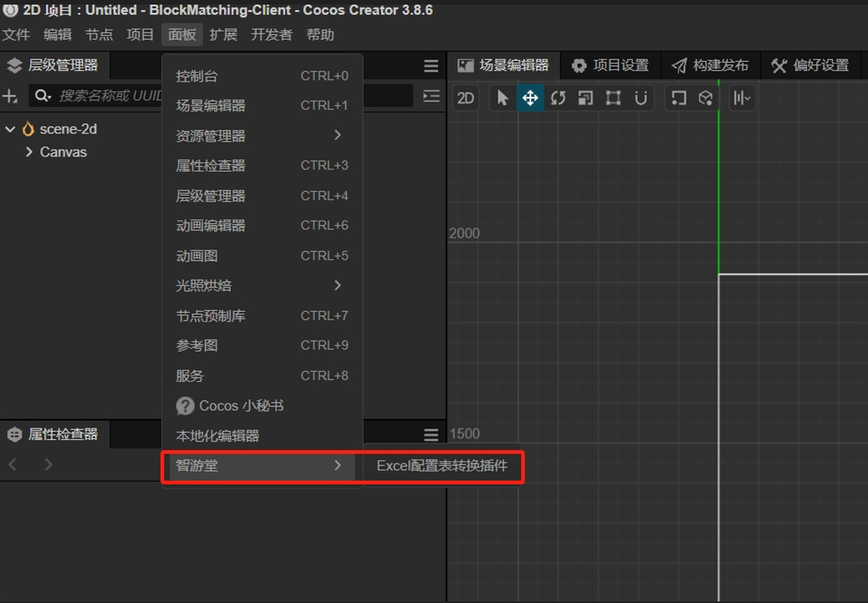Click the question mark icon beside Cocos 小秘书
This screenshot has height=603, width=868.
coord(185,406)
